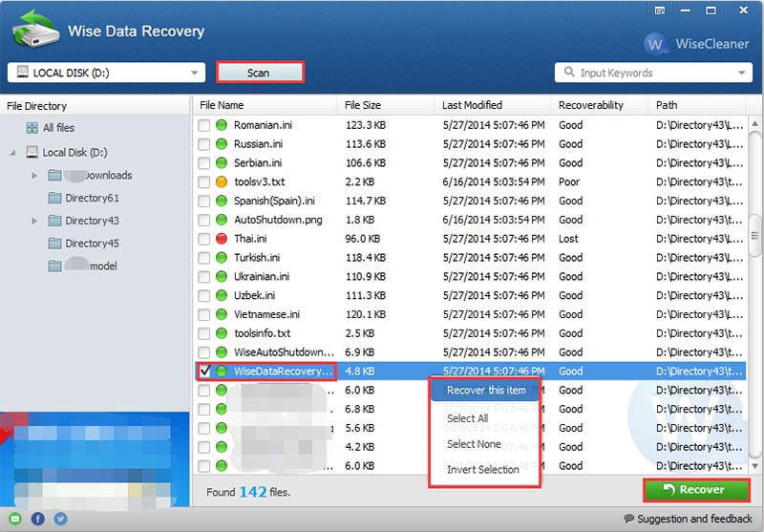Click the green status dot of Uzbek.ini
The height and width of the screenshot is (532, 764).
(x=222, y=296)
